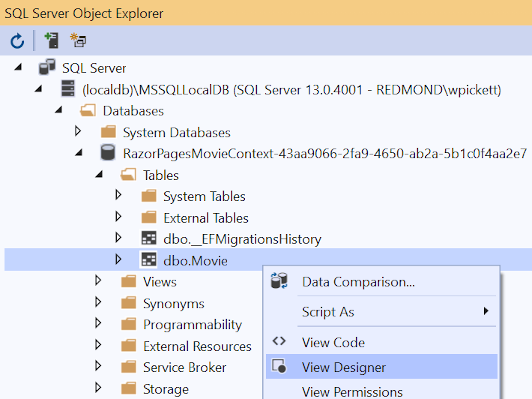Expand the Views folder
The width and height of the screenshot is (532, 399).
98,281
